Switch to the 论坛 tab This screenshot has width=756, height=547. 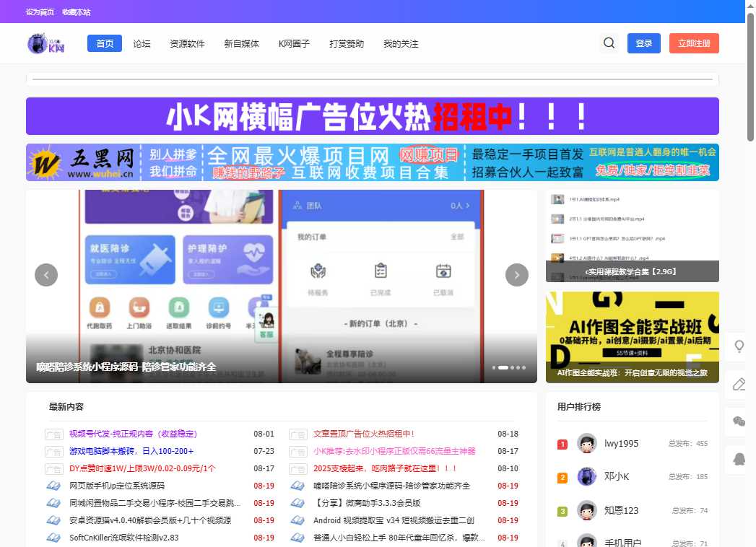(142, 43)
